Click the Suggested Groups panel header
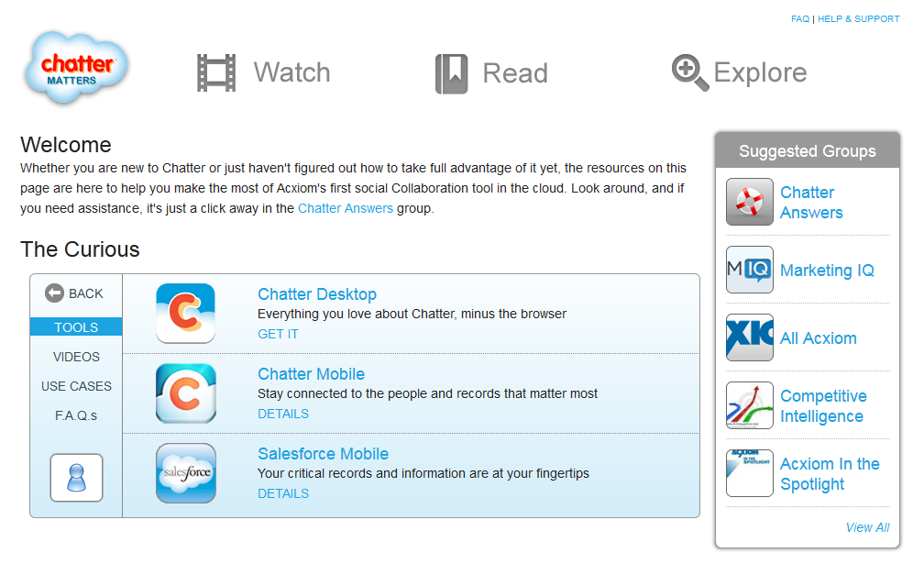The image size is (924, 575). click(x=808, y=151)
